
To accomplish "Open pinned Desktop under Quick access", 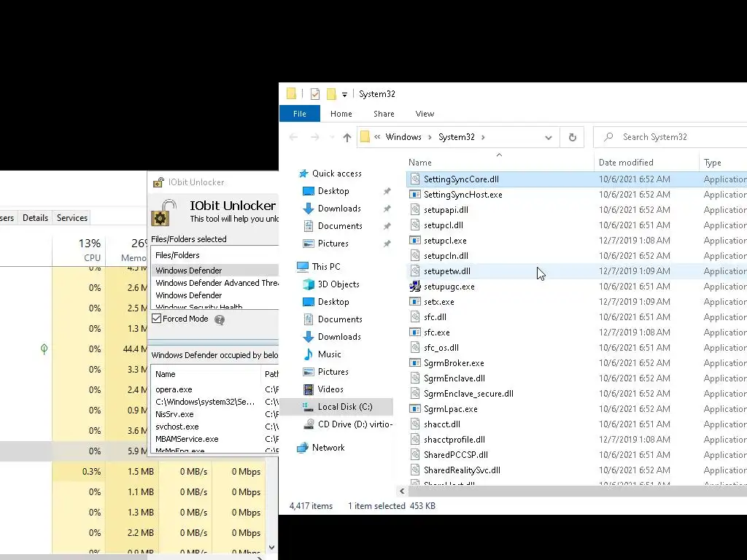I will tap(333, 191).
